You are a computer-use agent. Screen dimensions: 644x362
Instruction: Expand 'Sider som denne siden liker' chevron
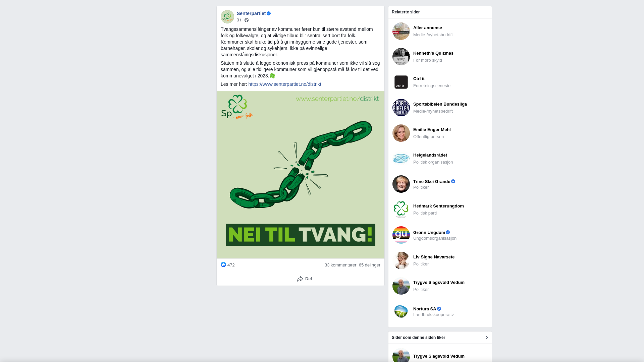point(486,338)
